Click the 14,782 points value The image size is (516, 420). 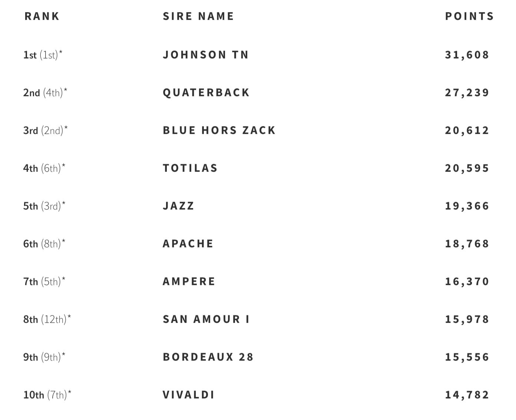coord(467,395)
